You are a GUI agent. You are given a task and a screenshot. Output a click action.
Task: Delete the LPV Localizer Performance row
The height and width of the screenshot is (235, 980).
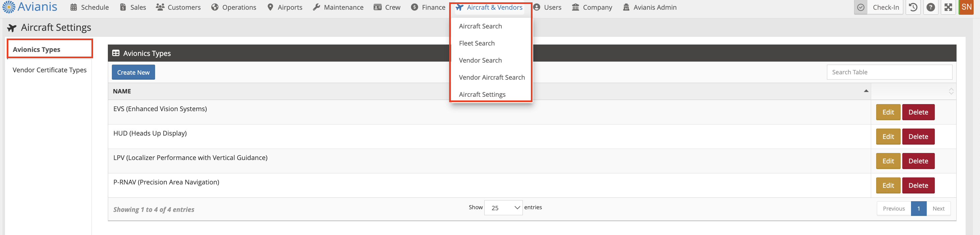[x=918, y=161]
